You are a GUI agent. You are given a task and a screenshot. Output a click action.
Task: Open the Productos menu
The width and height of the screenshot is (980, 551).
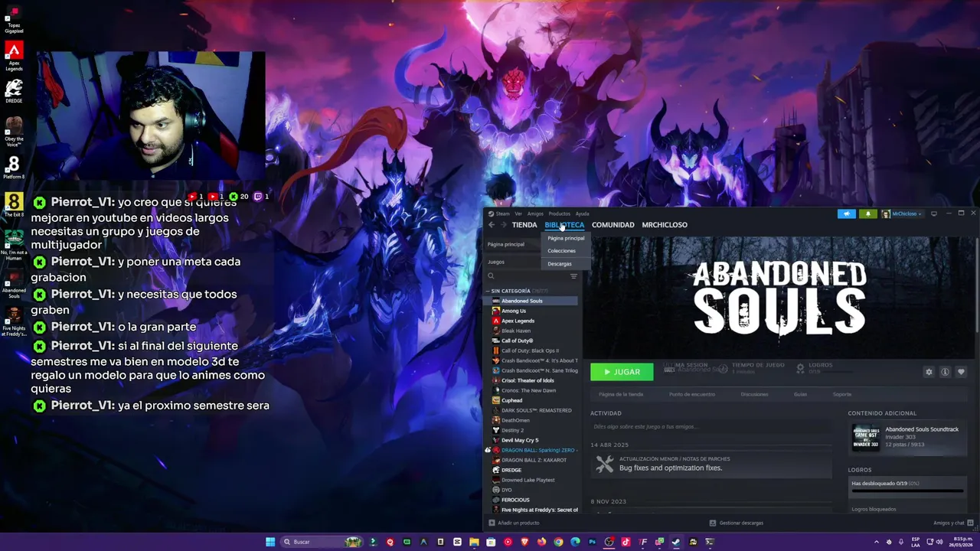(559, 214)
